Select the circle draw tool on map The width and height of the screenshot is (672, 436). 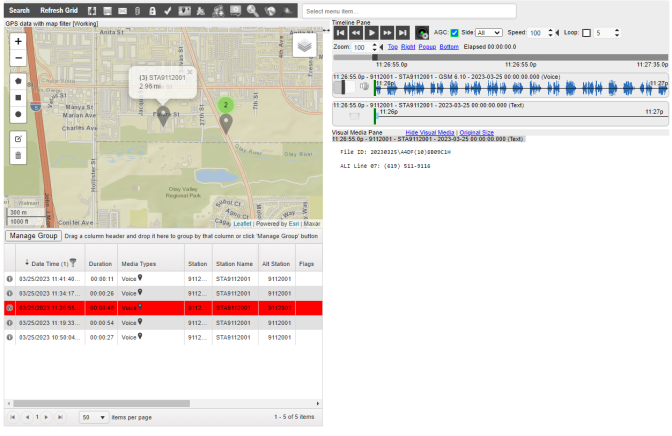(x=18, y=114)
